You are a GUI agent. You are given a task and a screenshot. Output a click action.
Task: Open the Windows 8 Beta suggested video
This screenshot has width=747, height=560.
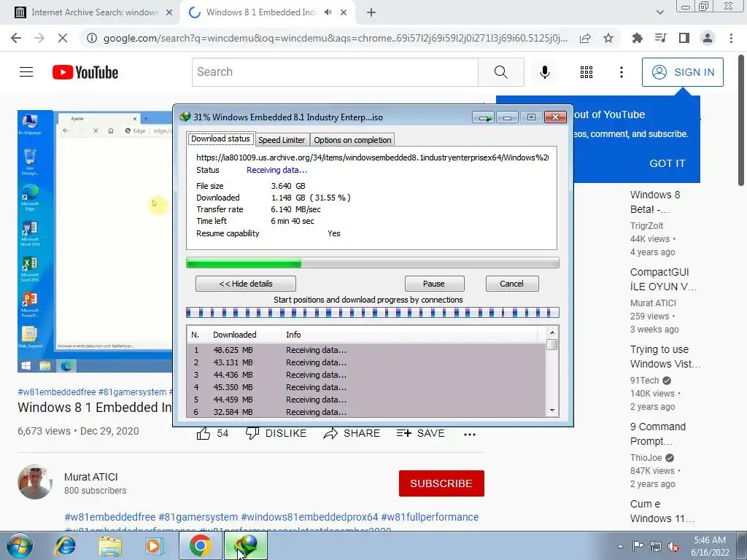click(655, 202)
